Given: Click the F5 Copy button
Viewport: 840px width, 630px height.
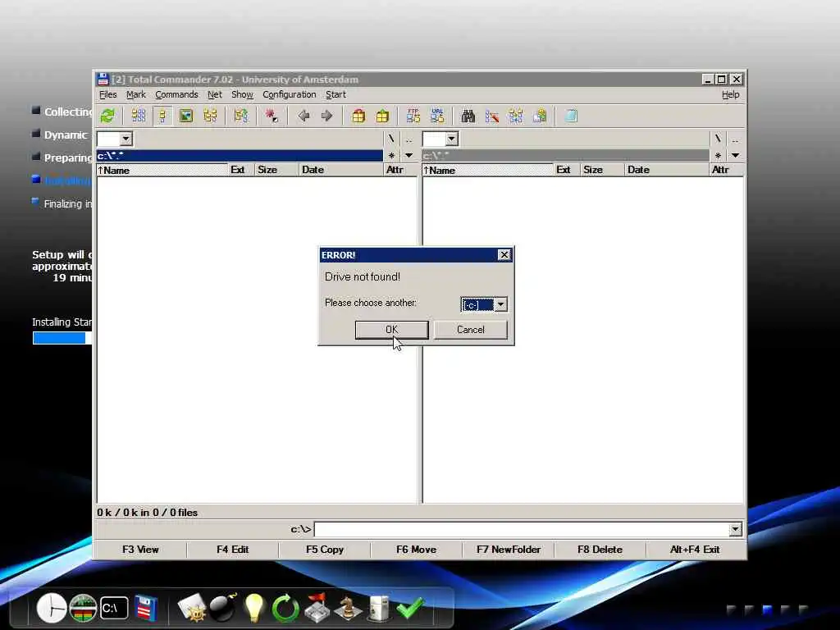Looking at the screenshot, I should [x=325, y=550].
